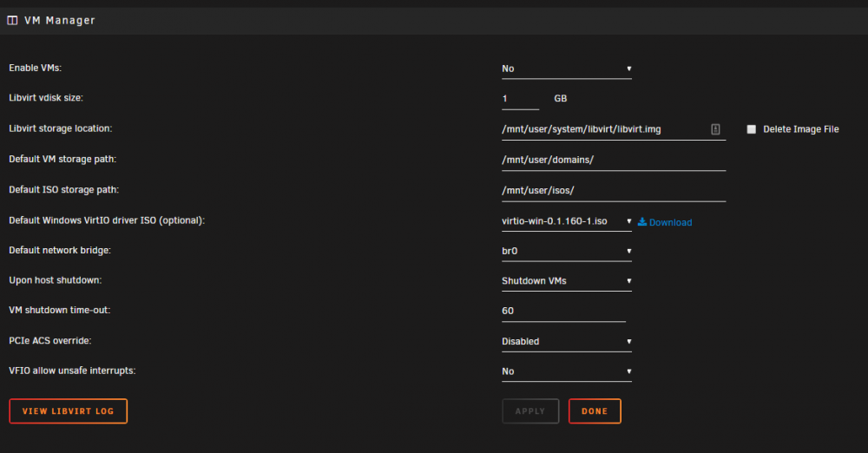The width and height of the screenshot is (868, 453).
Task: Click the download icon next to VirtIO ISO
Action: [642, 221]
